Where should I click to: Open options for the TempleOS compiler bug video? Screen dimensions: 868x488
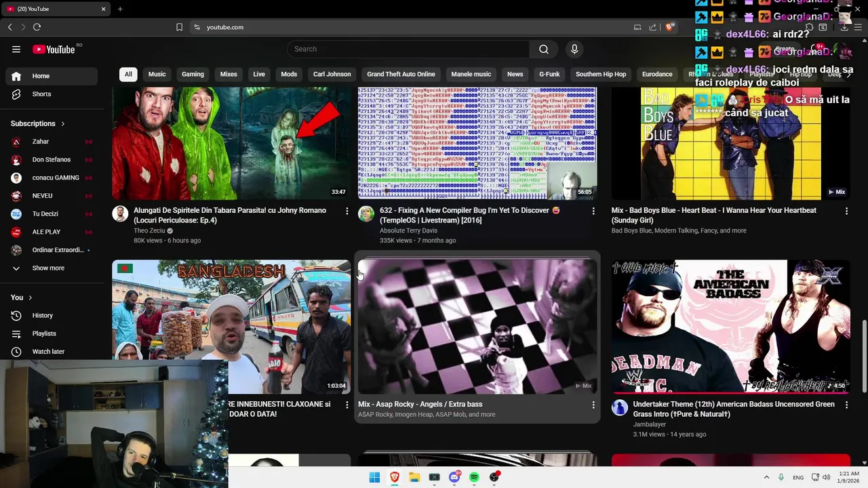click(593, 211)
